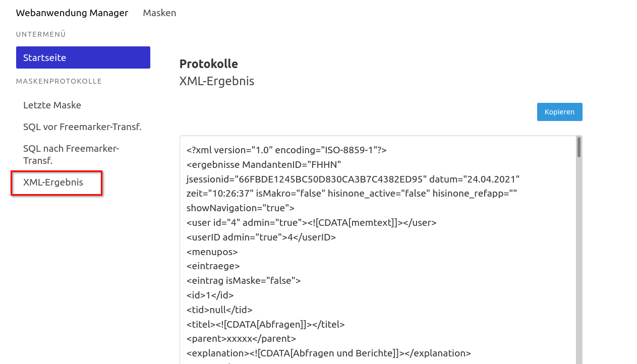
Task: Click the eintrag isMaske="false" line
Action: 244,280
